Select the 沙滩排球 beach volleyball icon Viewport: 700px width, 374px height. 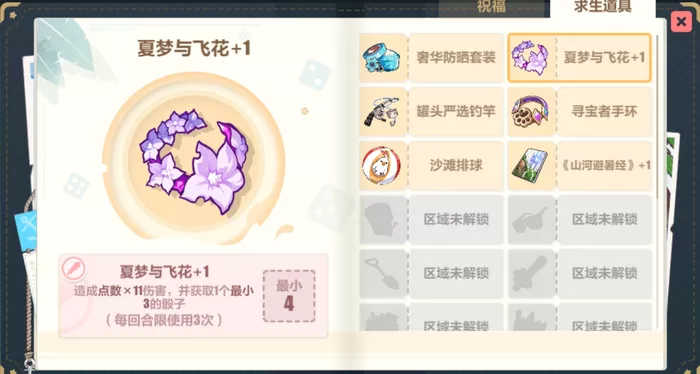click(x=383, y=166)
